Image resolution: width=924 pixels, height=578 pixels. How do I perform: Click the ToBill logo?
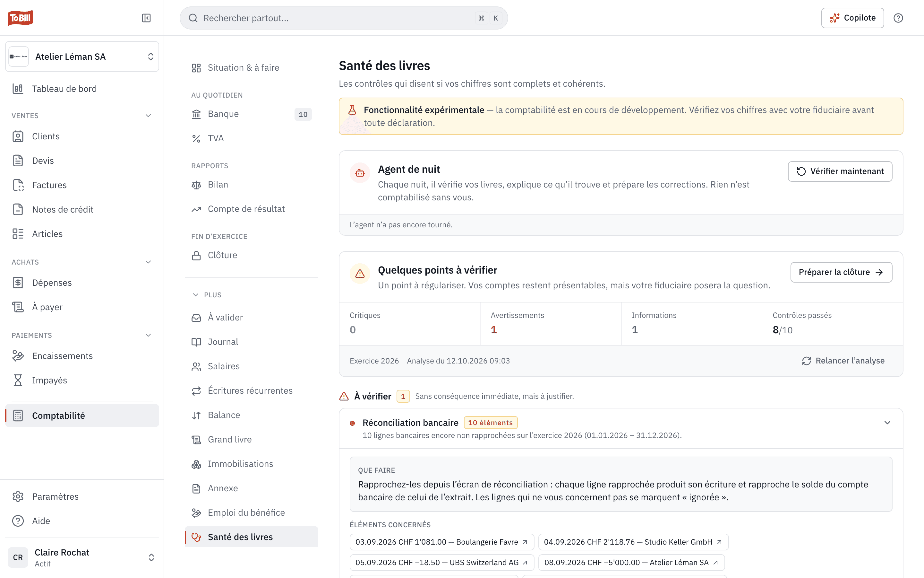pos(20,18)
